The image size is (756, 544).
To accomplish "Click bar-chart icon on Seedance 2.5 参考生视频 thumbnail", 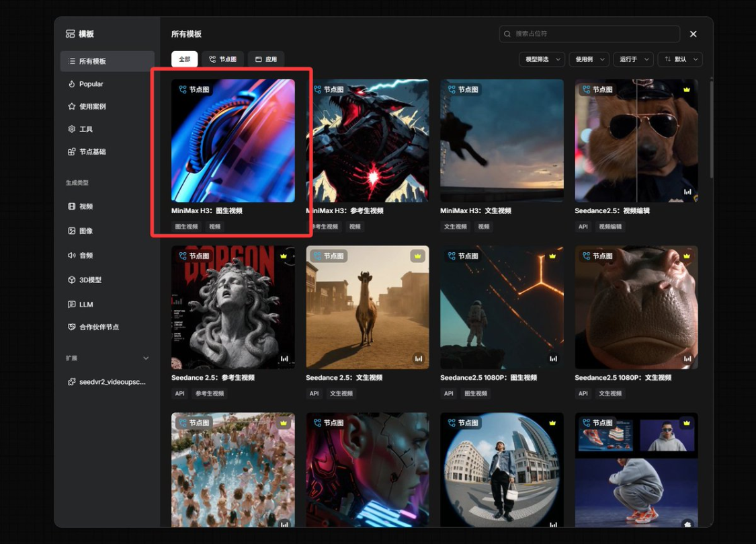I will tap(284, 358).
